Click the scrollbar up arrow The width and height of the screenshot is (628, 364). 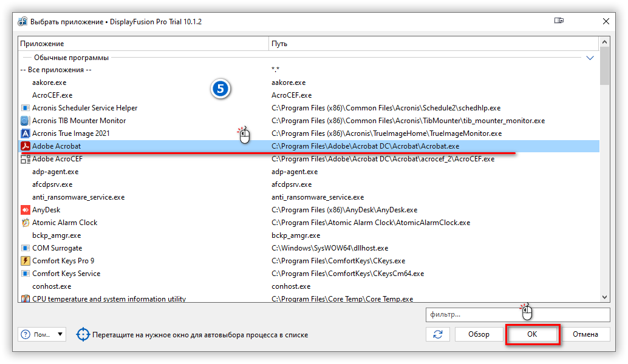pyautogui.click(x=605, y=42)
